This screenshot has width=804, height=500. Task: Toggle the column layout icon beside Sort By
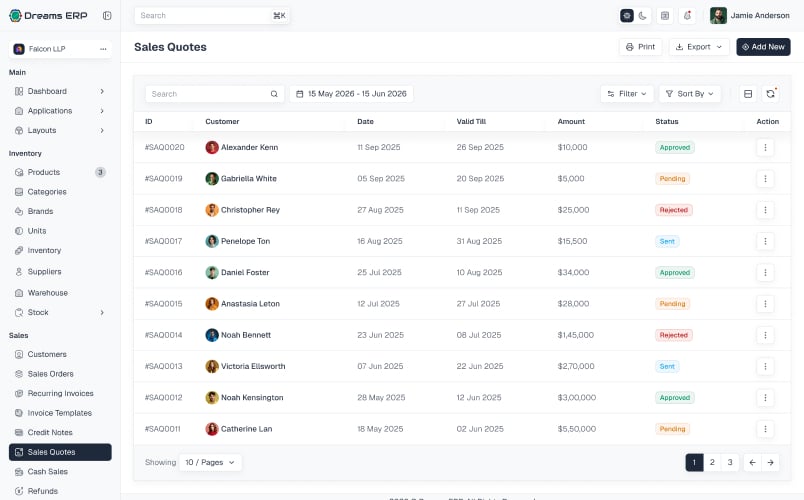(x=748, y=94)
